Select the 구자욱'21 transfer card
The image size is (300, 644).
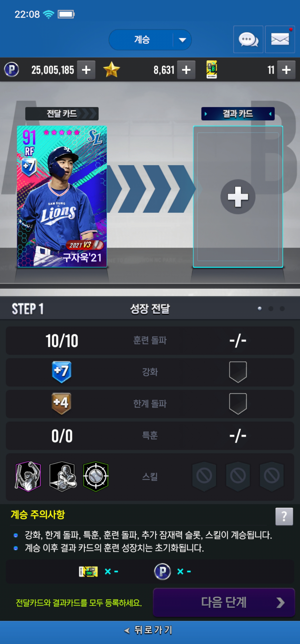[x=62, y=196]
